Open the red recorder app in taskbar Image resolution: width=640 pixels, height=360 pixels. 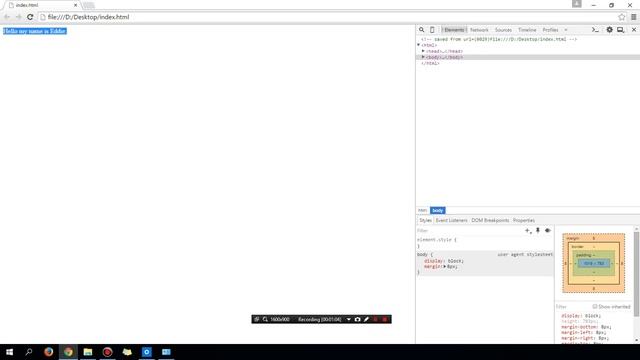click(107, 352)
